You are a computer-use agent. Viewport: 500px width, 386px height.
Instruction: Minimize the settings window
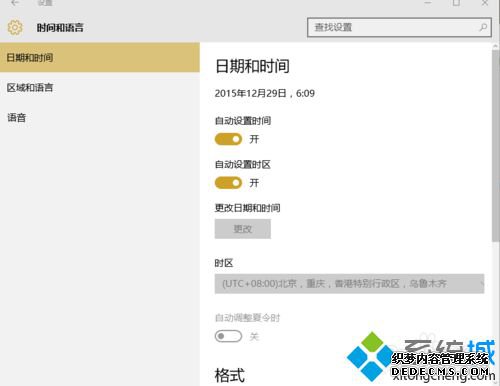coord(428,3)
